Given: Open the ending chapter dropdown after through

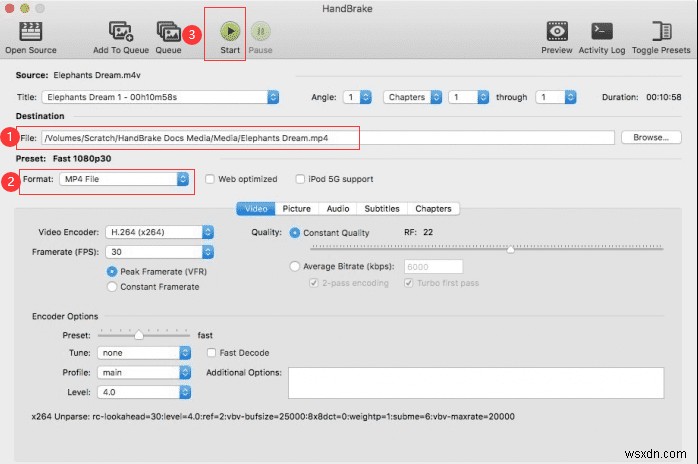Looking at the screenshot, I should (556, 97).
